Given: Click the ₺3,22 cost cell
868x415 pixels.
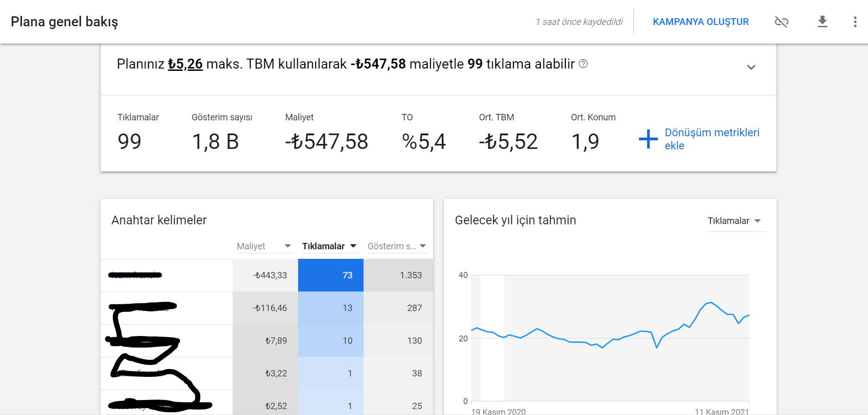Looking at the screenshot, I should 265,373.
